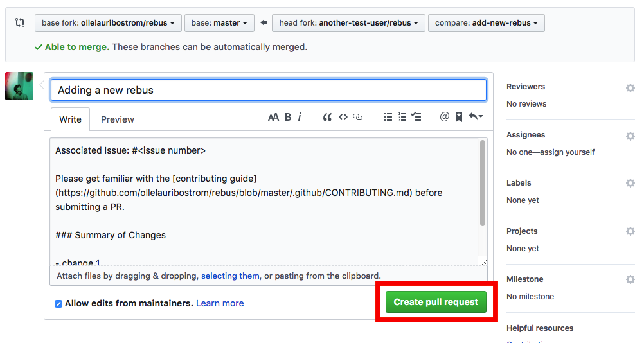Switch to the Write tab
The width and height of the screenshot is (644, 343).
coord(70,119)
